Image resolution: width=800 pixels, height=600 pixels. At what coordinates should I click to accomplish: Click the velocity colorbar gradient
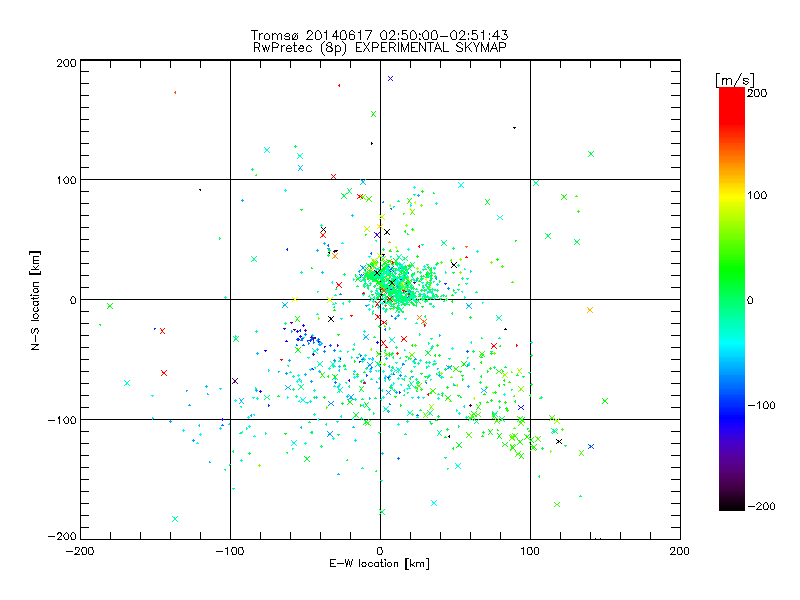(x=732, y=299)
